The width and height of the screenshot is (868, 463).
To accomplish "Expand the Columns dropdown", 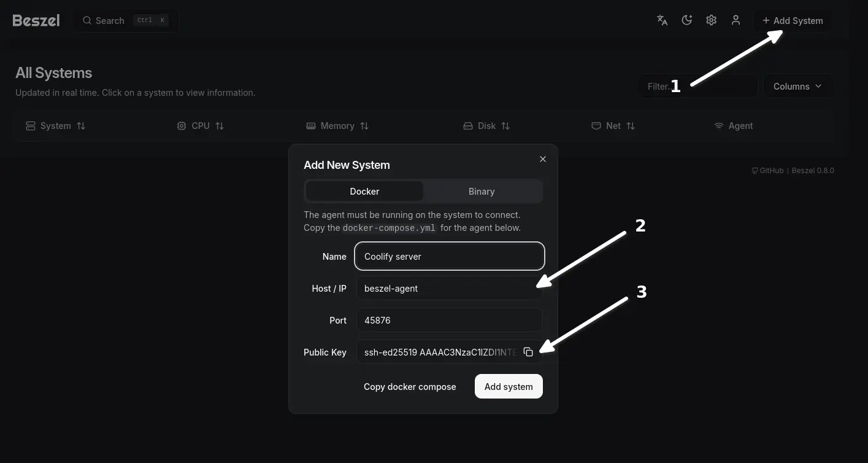I will coord(797,87).
